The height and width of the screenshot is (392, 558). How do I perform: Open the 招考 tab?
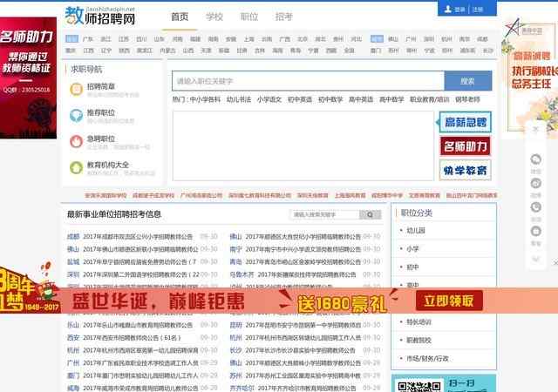[x=283, y=17]
